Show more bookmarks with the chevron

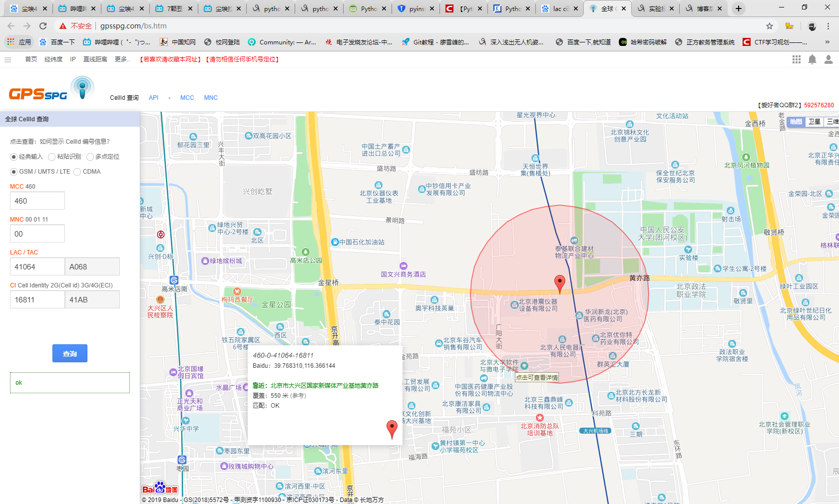[x=828, y=42]
